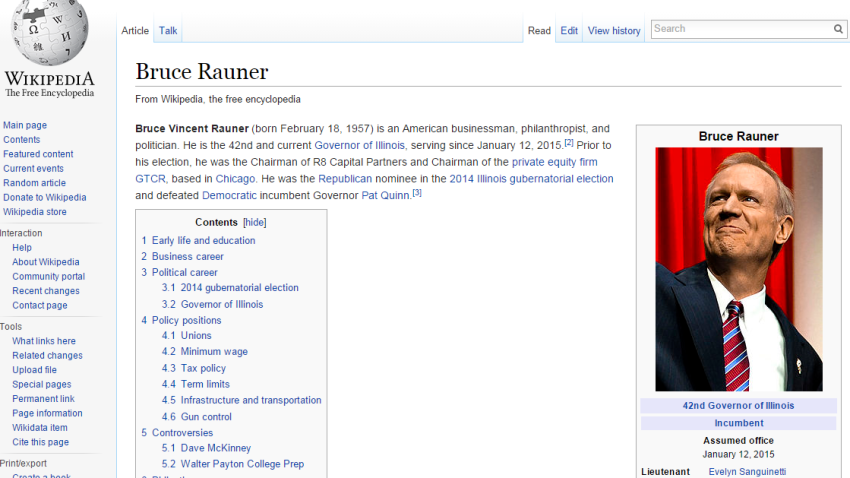850x478 pixels.
Task: Click the Wikipedia globe logo
Action: pos(49,31)
